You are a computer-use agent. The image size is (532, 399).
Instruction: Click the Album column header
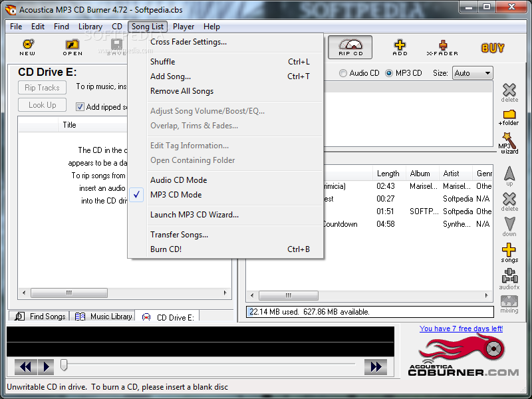(x=422, y=174)
